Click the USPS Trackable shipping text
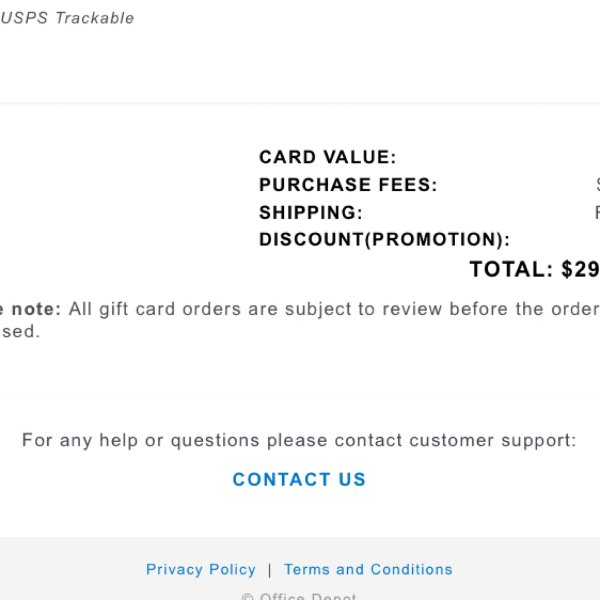The width and height of the screenshot is (600, 600). pos(67,18)
